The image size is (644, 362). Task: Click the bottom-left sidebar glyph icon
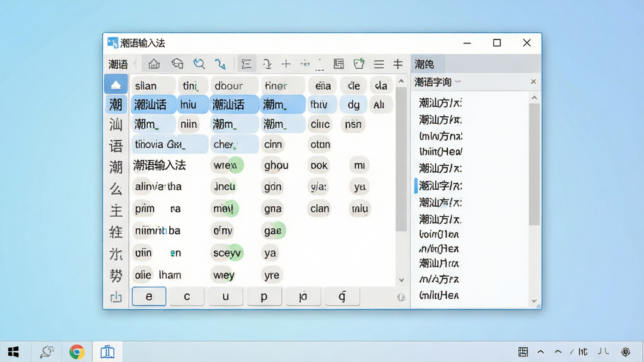116,297
